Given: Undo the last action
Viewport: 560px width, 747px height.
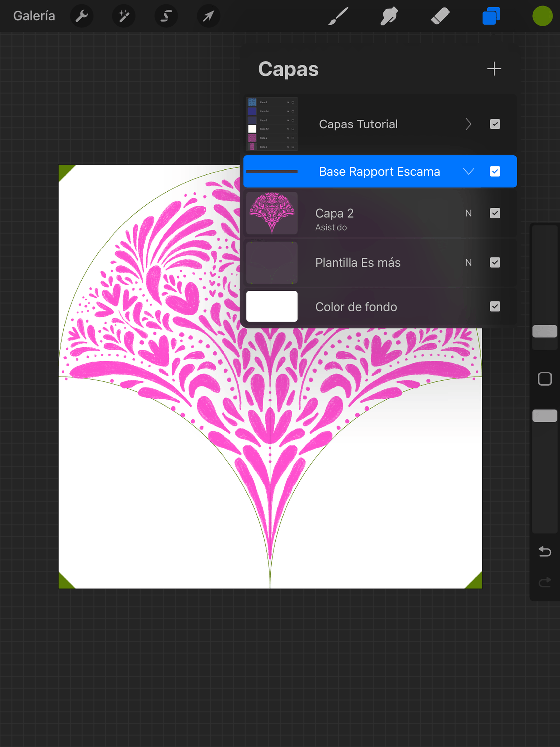Looking at the screenshot, I should point(545,551).
